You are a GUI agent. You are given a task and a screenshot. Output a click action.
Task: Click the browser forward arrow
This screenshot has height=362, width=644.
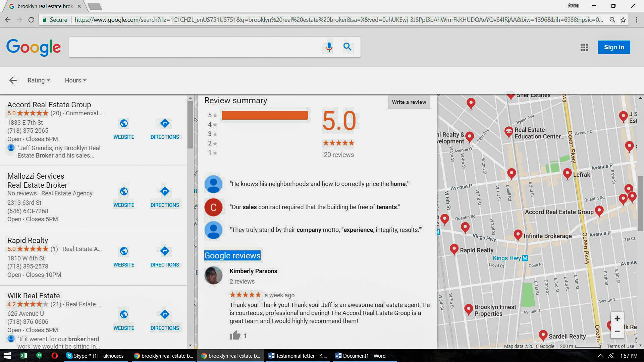coord(19,20)
